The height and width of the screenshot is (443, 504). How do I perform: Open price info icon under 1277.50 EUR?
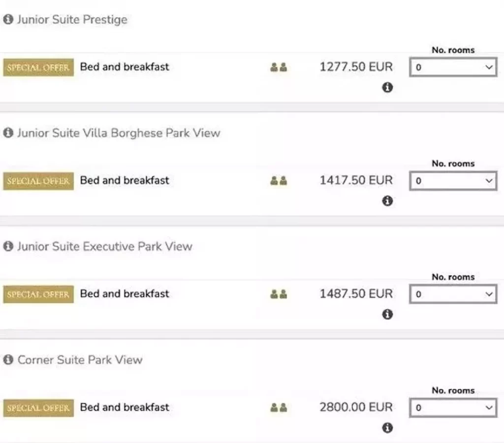pos(387,87)
